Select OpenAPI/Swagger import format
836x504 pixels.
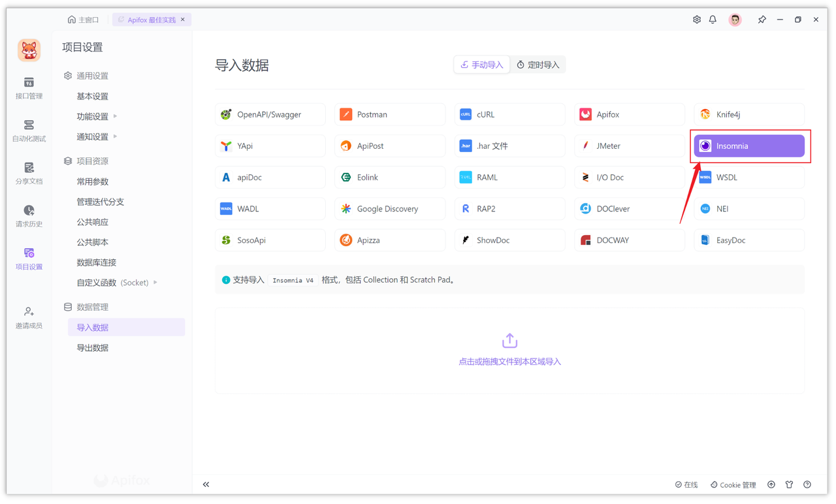pyautogui.click(x=270, y=114)
